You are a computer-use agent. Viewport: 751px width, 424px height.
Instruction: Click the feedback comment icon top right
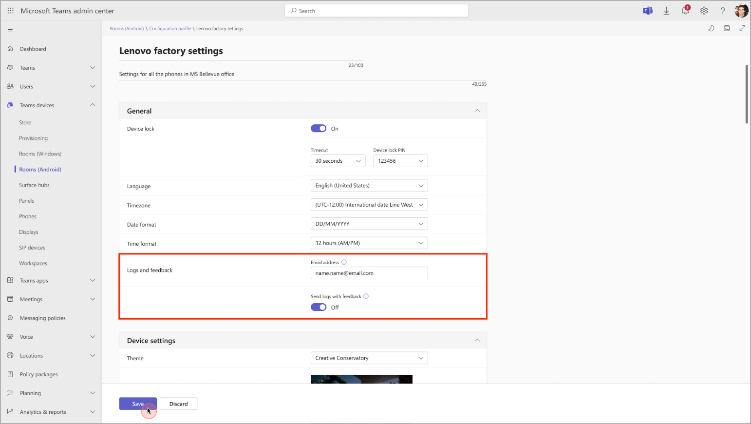tap(727, 28)
